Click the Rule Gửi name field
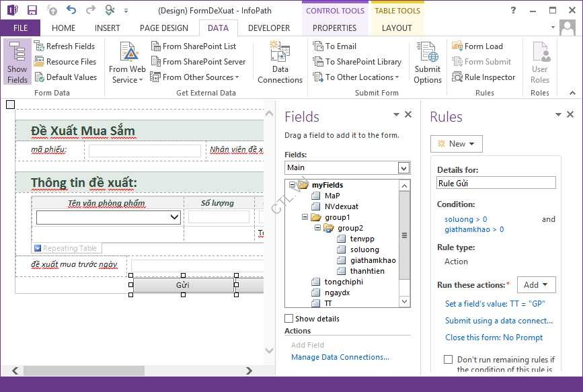583x392 pixels. tap(496, 183)
